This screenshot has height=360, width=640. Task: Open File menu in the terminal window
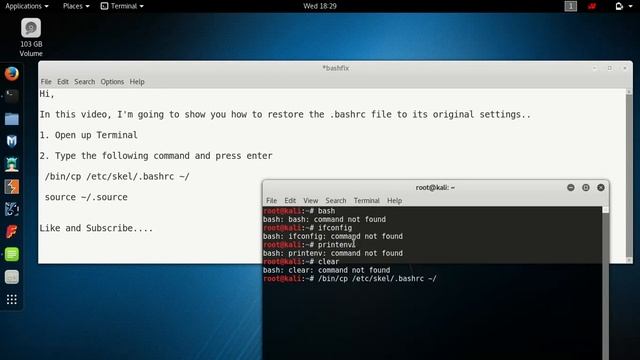point(271,200)
